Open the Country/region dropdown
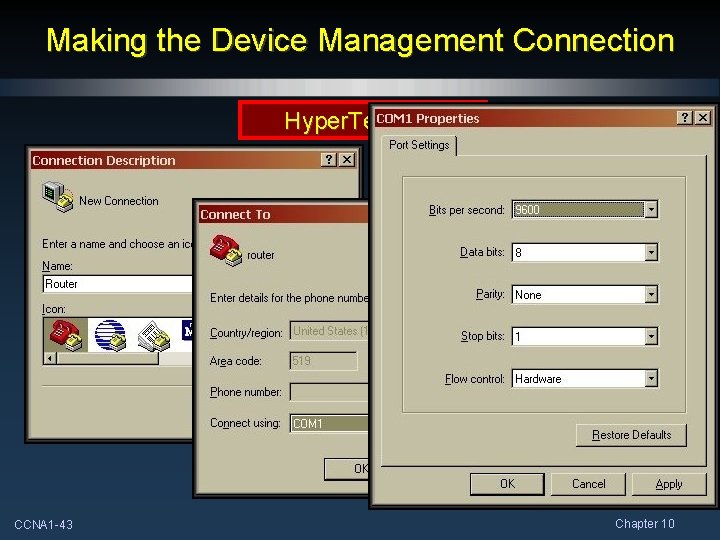 coord(329,331)
